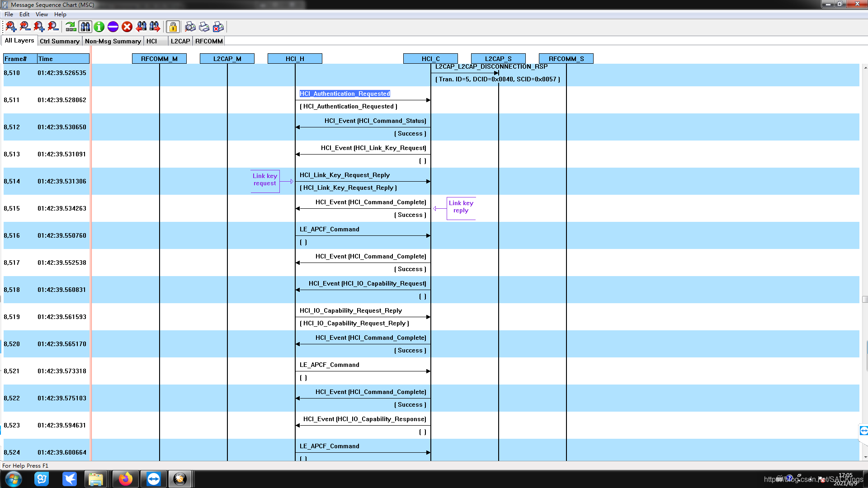Click the blue bird app taskbar icon
Image resolution: width=868 pixels, height=488 pixels.
(x=69, y=479)
